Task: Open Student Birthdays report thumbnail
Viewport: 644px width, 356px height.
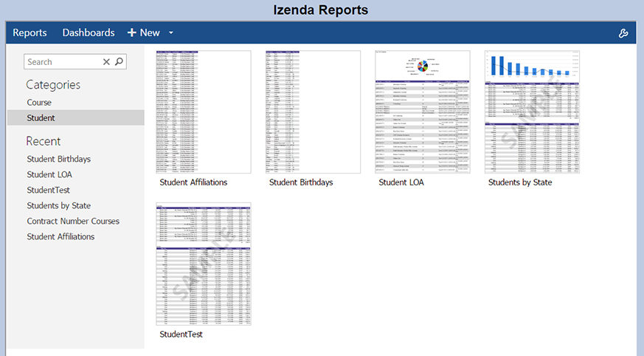Action: (x=313, y=112)
